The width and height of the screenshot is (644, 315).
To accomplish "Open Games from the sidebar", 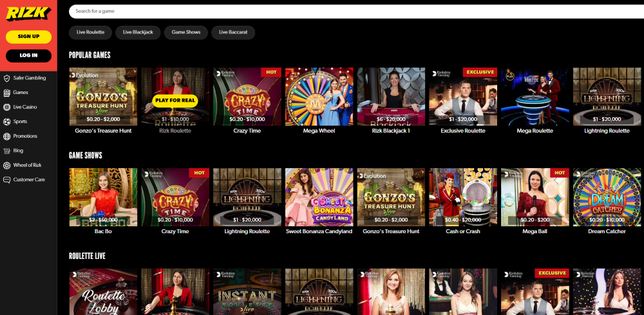I will pos(21,92).
